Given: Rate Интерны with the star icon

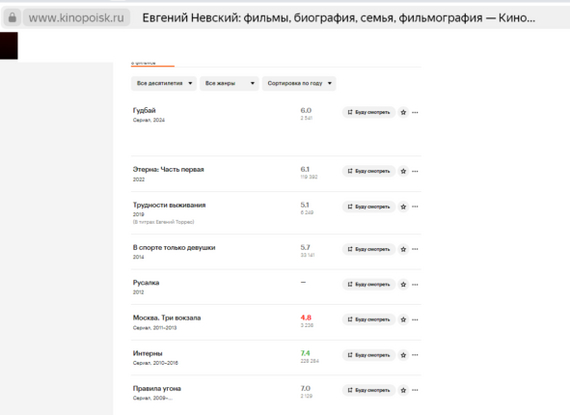Looking at the screenshot, I should click(x=403, y=355).
